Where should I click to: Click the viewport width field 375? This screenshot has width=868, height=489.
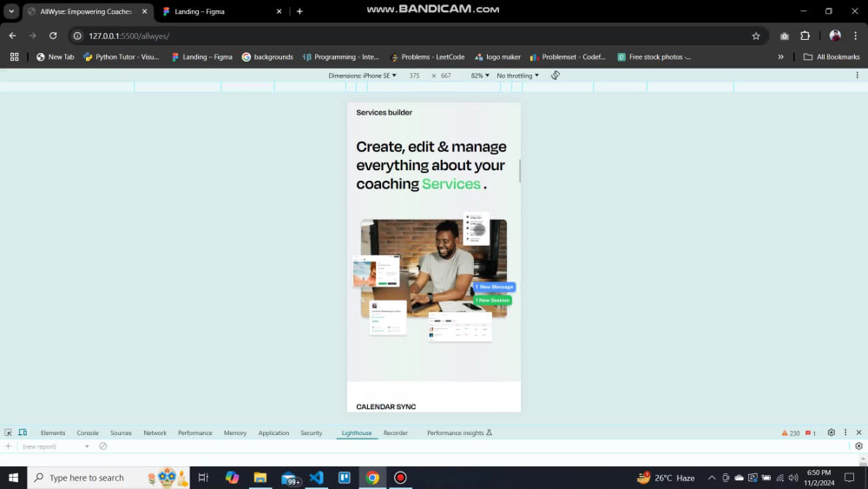pos(415,76)
